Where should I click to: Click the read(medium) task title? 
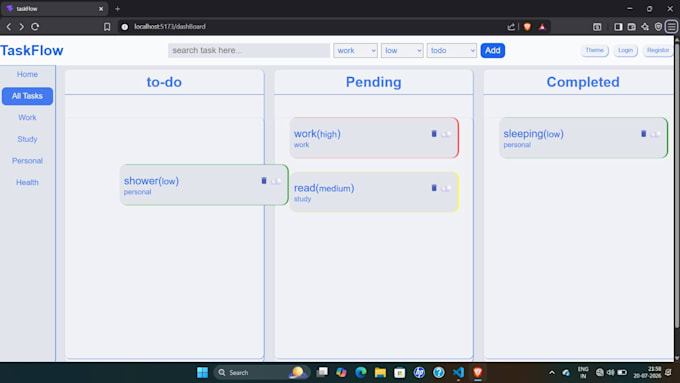(324, 188)
